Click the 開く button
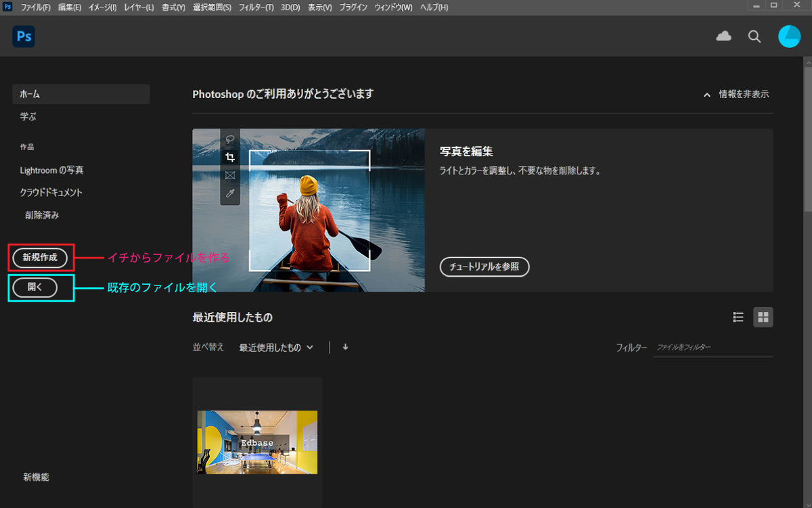 (35, 287)
